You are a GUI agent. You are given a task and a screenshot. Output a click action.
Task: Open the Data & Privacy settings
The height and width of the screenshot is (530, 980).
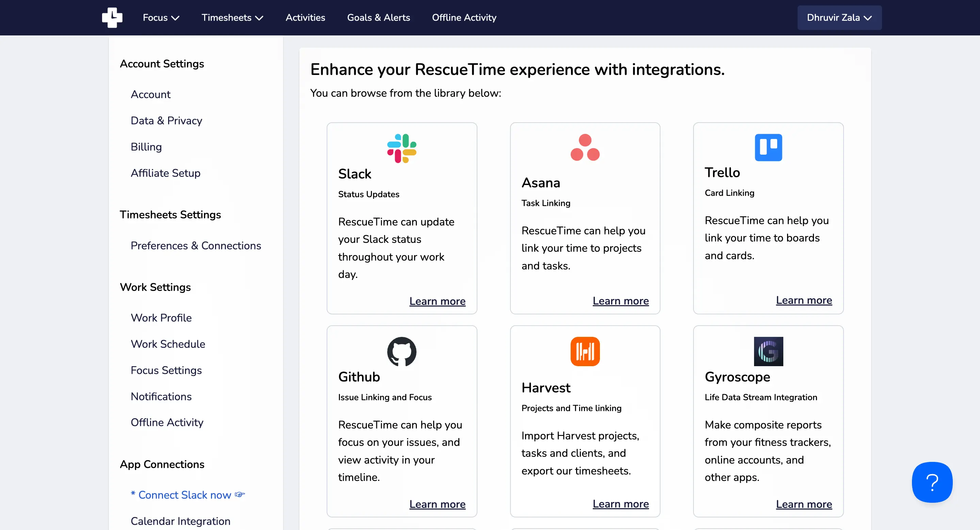pos(166,120)
